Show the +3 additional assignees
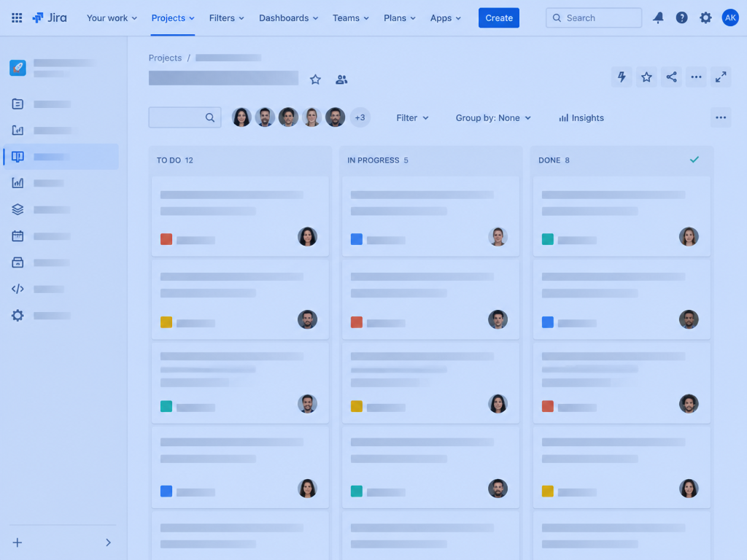 (x=360, y=117)
